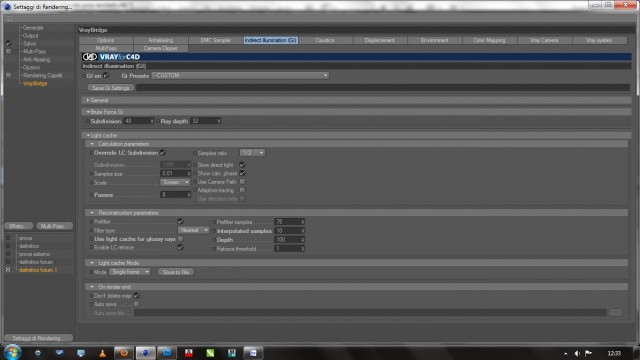Toggle Enable LC retrace checkbox
This screenshot has width=640, height=360.
180,247
